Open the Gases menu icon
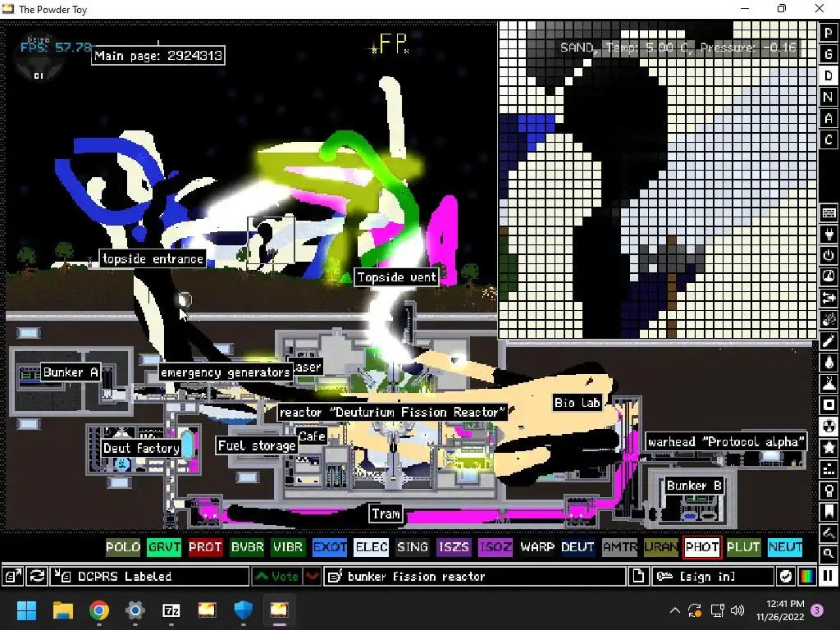The width and height of the screenshot is (840, 630). pos(829,340)
